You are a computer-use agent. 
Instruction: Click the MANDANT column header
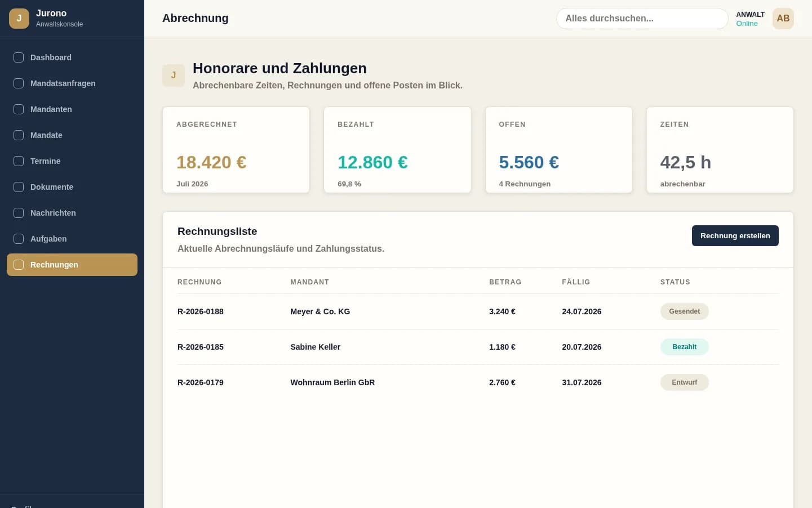[x=309, y=282]
